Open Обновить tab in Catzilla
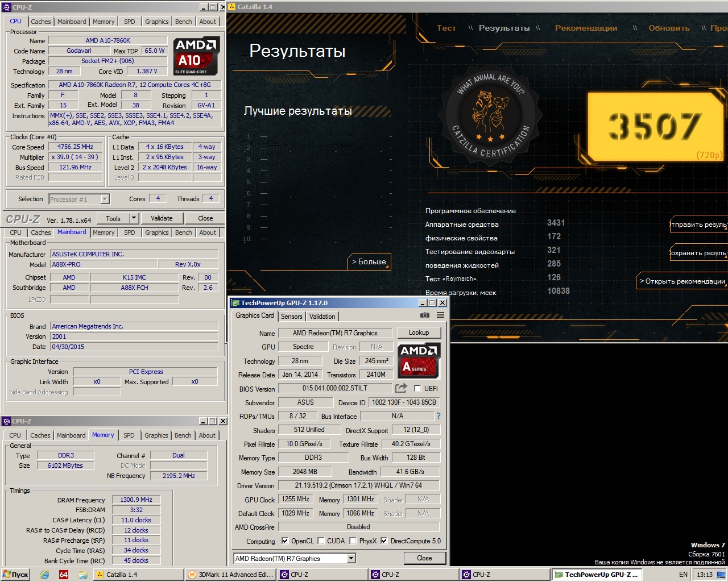The width and height of the screenshot is (728, 582). click(669, 28)
